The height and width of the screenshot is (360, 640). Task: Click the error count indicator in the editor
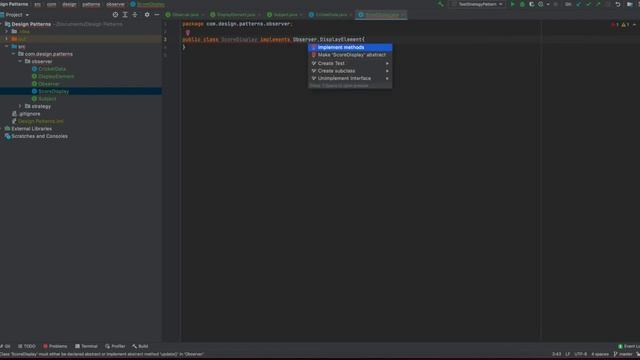coord(615,24)
